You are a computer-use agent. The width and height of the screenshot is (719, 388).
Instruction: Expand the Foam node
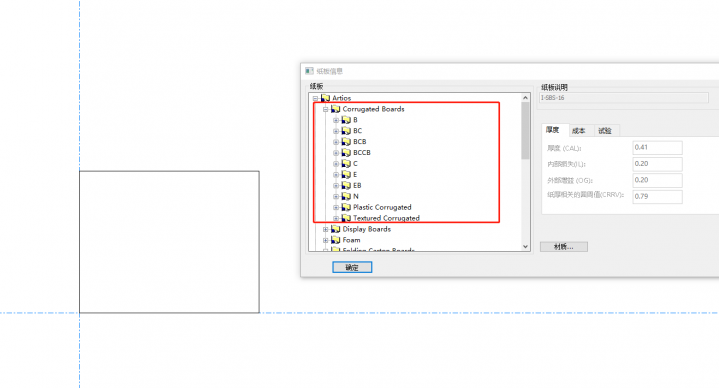click(326, 240)
